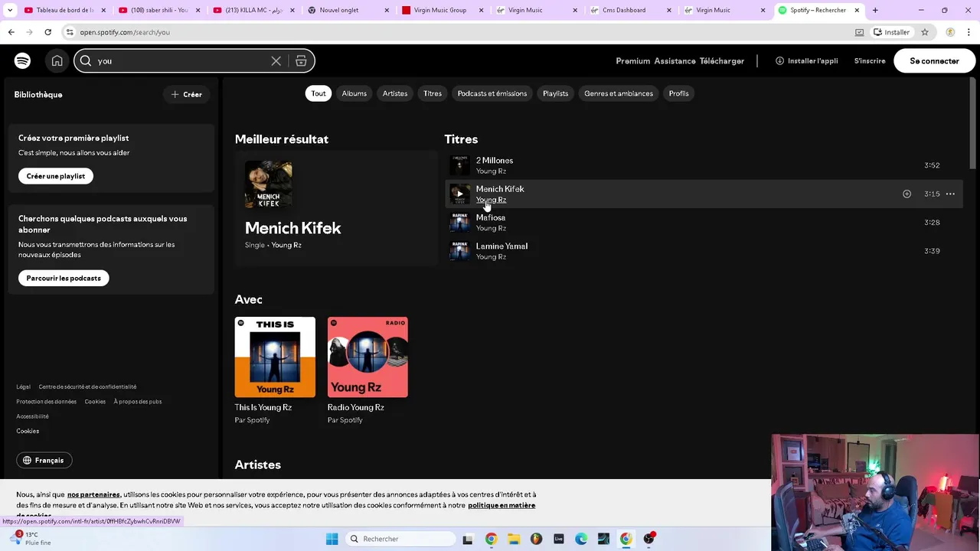Click the globe Français language button
Image resolution: width=980 pixels, height=551 pixels.
(44, 460)
